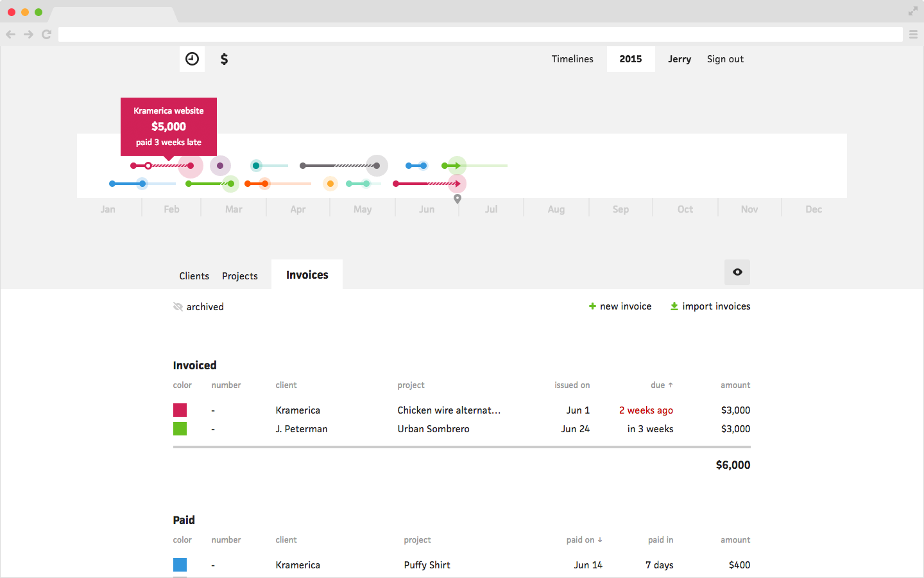
Task: Click the Oct month label on timeline
Action: [685, 209]
